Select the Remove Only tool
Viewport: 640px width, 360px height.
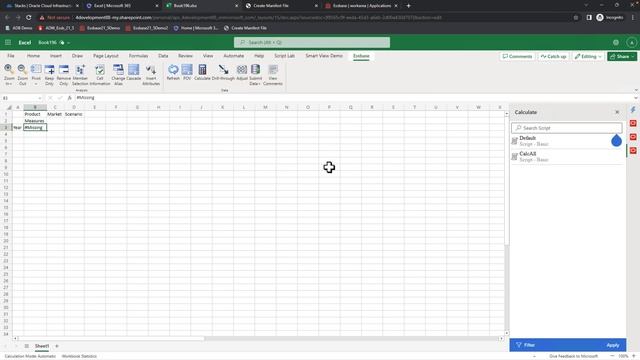click(64, 74)
